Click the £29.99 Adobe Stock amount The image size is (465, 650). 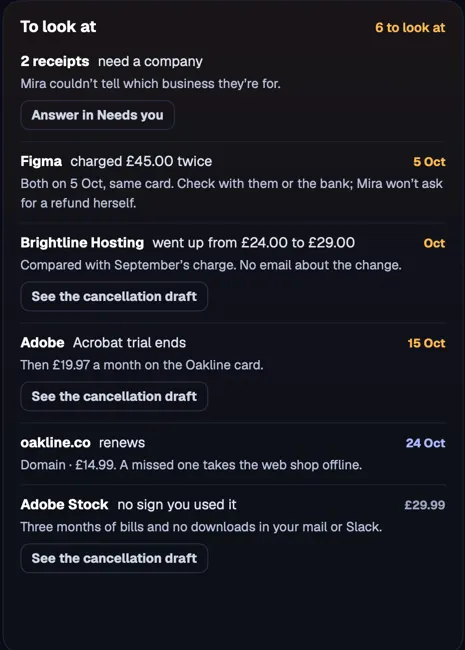pos(425,505)
